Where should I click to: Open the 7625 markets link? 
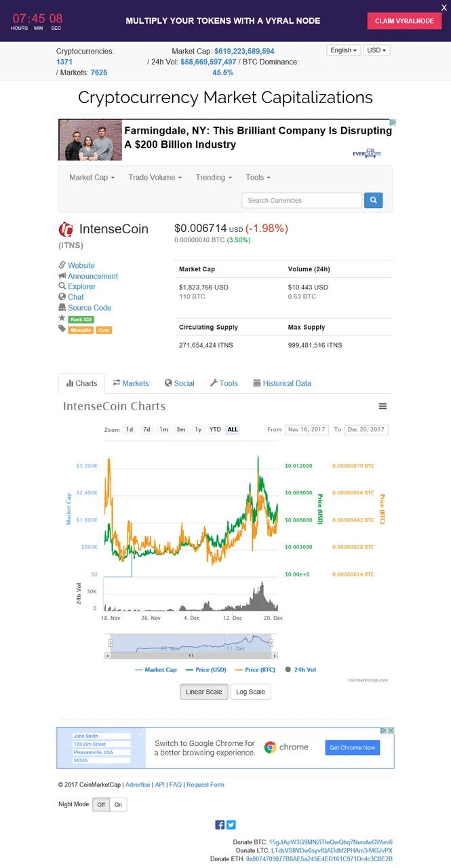(99, 73)
